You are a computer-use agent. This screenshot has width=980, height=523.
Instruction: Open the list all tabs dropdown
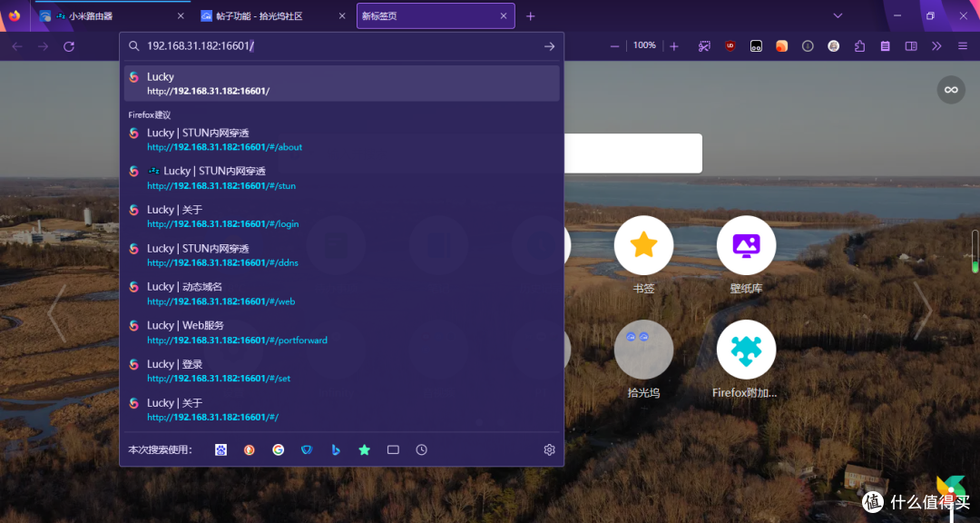tap(838, 15)
